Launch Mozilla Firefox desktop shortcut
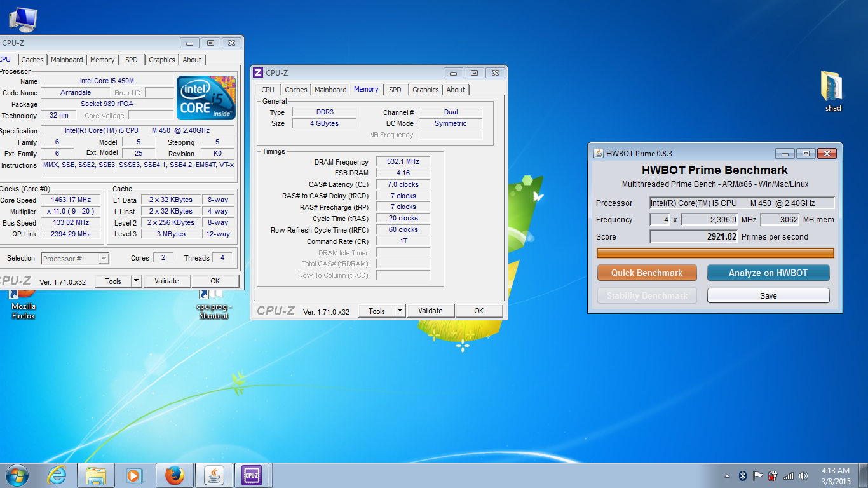The height and width of the screenshot is (488, 868). [24, 303]
